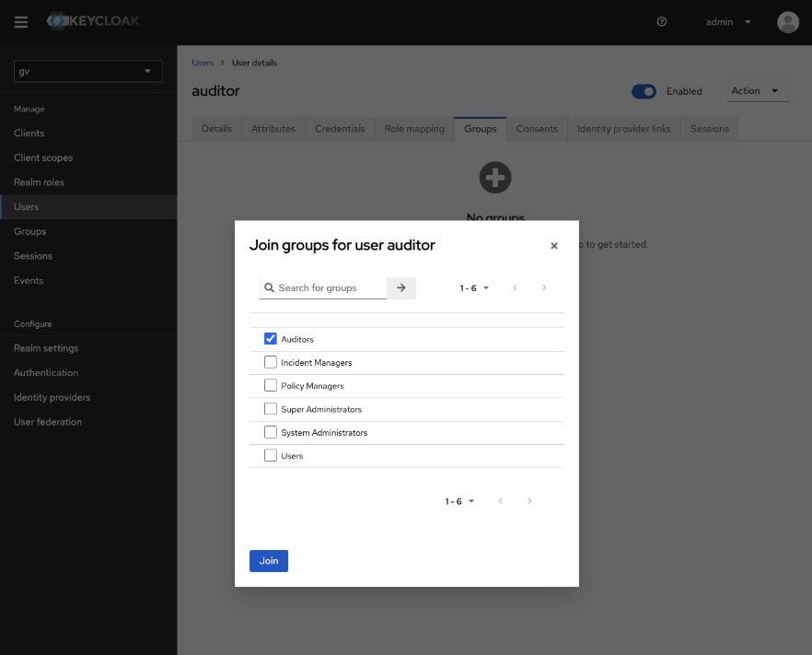Click the Join button

click(268, 560)
